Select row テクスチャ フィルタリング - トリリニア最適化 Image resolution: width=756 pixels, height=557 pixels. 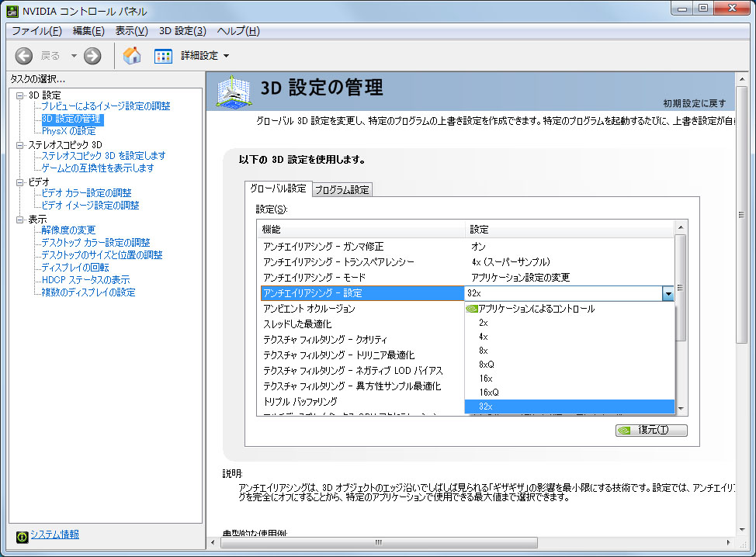coord(361,355)
